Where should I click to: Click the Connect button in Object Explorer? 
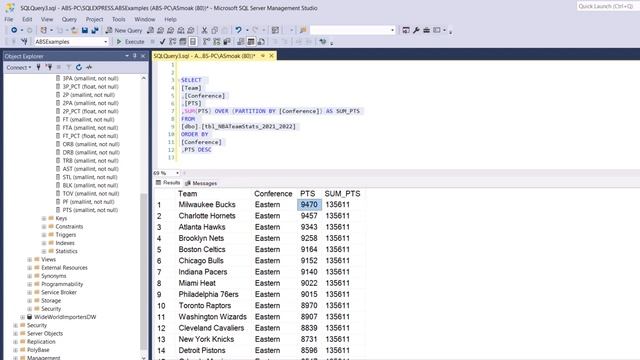pos(18,67)
